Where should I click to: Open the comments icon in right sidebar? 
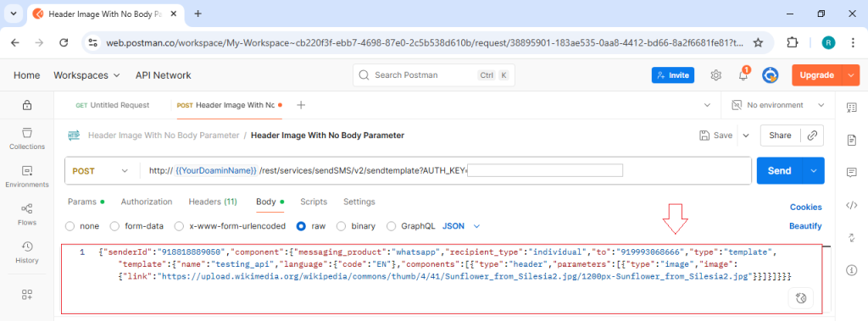click(x=851, y=173)
